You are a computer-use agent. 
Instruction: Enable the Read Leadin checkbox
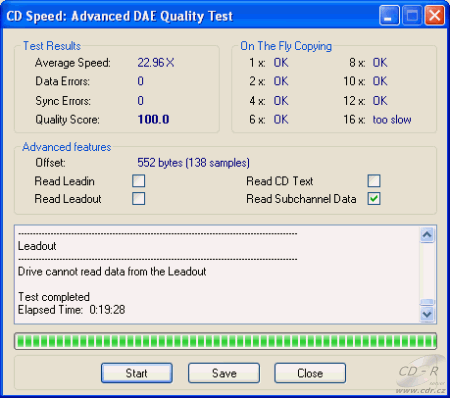[x=138, y=181]
